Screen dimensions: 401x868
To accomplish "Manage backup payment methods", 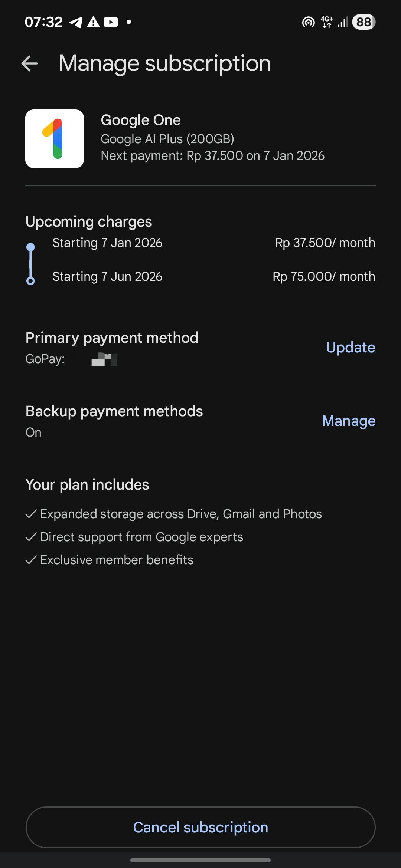I will [349, 421].
